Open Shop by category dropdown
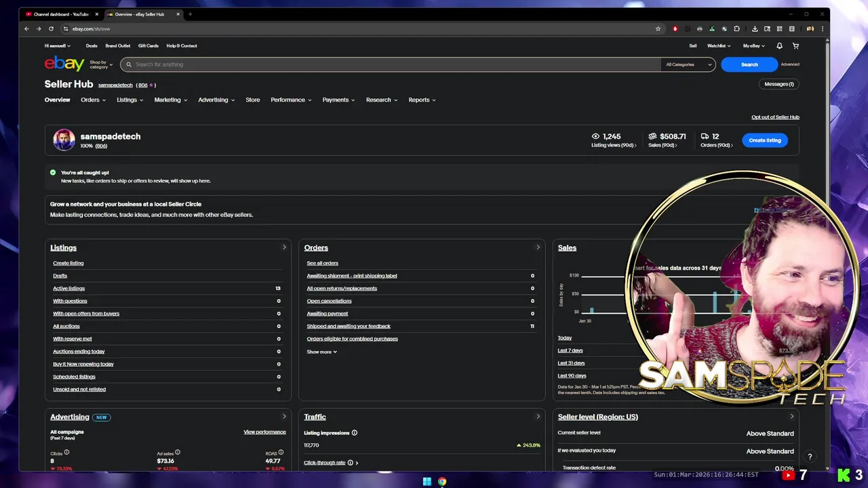This screenshot has height=488, width=868. (x=101, y=64)
